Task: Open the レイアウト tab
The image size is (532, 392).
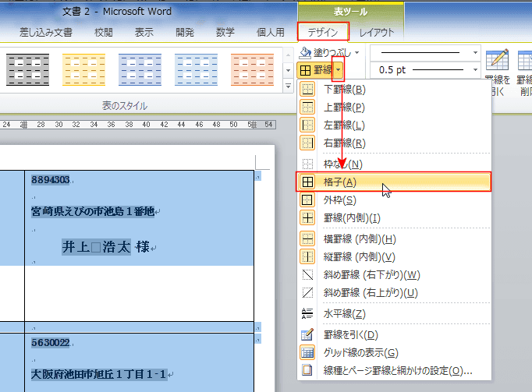Action: pyautogui.click(x=377, y=32)
